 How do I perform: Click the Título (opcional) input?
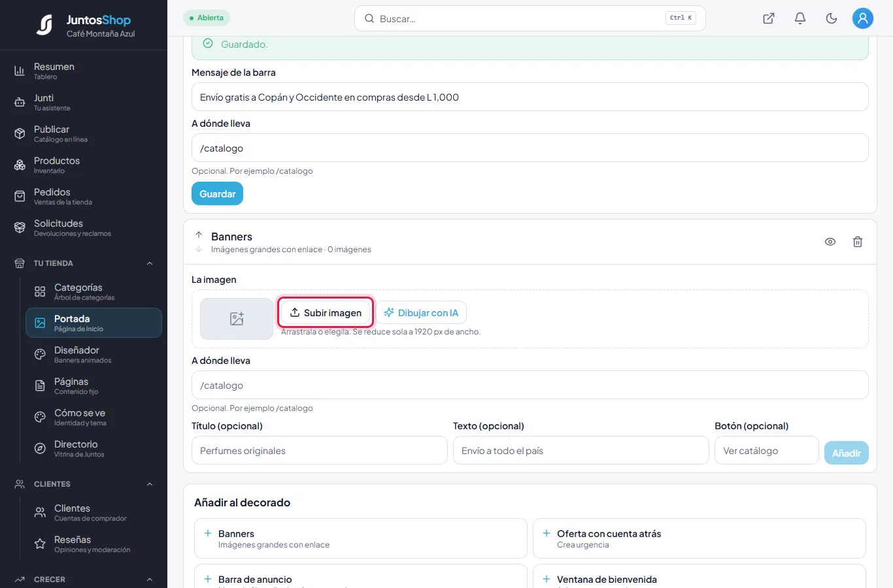tap(320, 450)
